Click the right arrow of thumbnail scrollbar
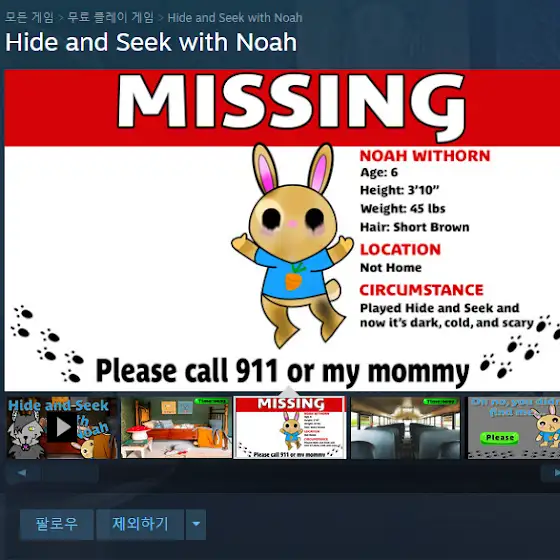Screen dimensions: 560x560 click(554, 473)
